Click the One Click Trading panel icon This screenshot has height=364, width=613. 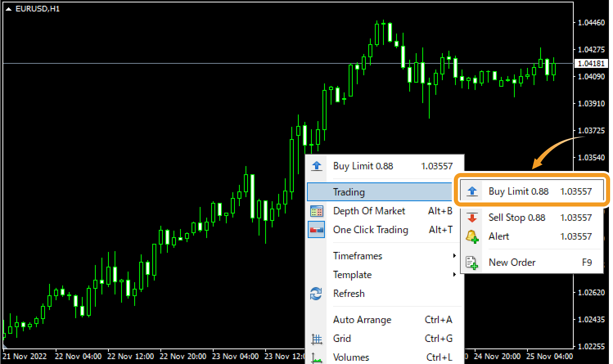[x=316, y=229]
